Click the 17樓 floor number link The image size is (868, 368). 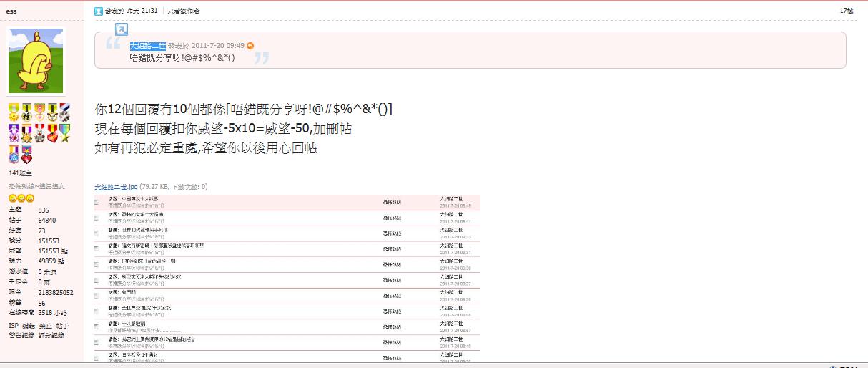(846, 11)
